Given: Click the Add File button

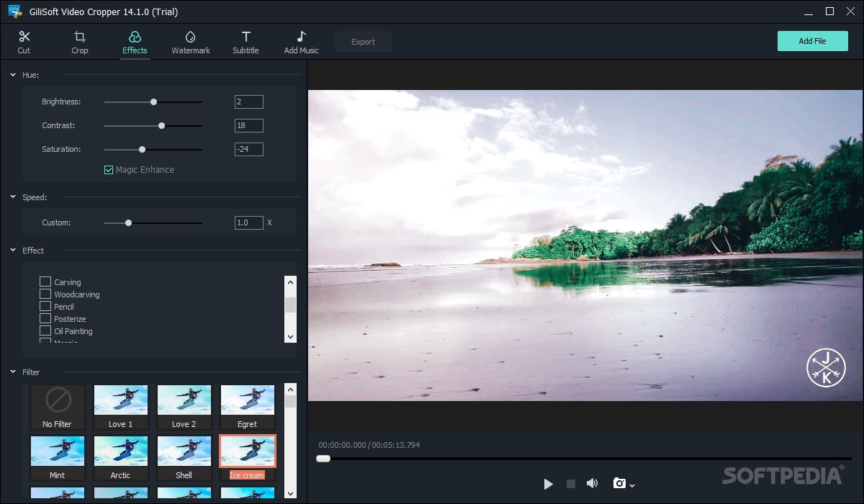Looking at the screenshot, I should pyautogui.click(x=812, y=41).
